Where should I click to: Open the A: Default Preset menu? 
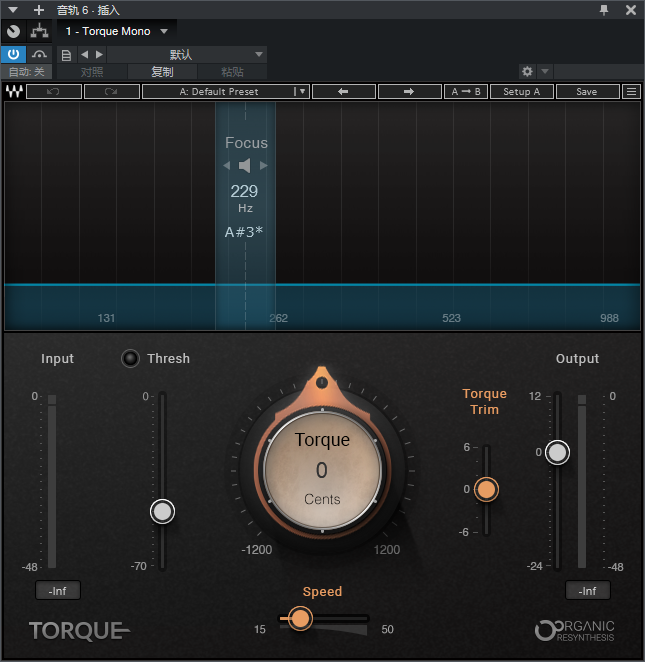(x=226, y=92)
